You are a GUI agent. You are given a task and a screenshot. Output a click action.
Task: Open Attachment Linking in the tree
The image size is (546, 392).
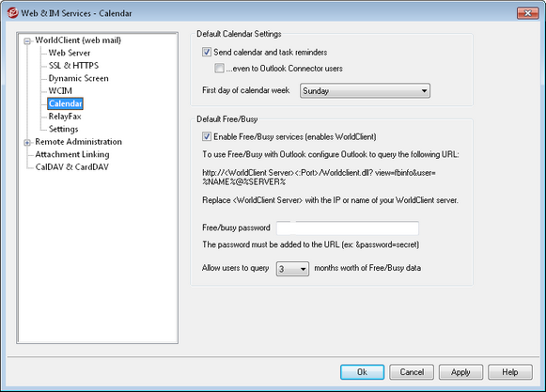72,154
